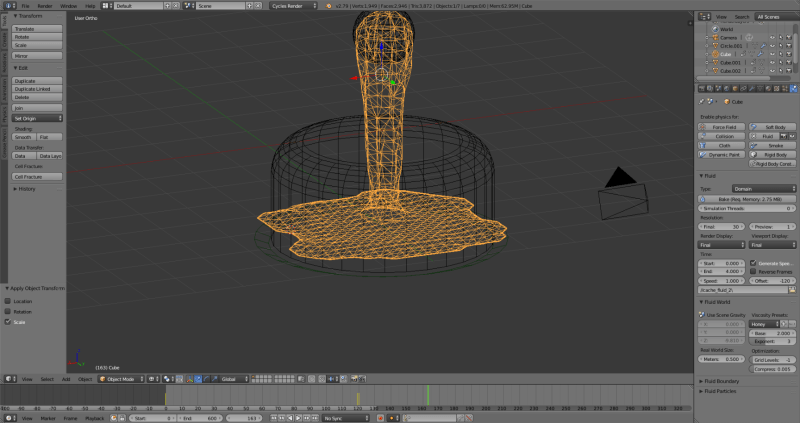Screen dimensions: 800x423
Task: Uncheck the Scale checkbox in Apply Object Transform
Action: point(8,322)
